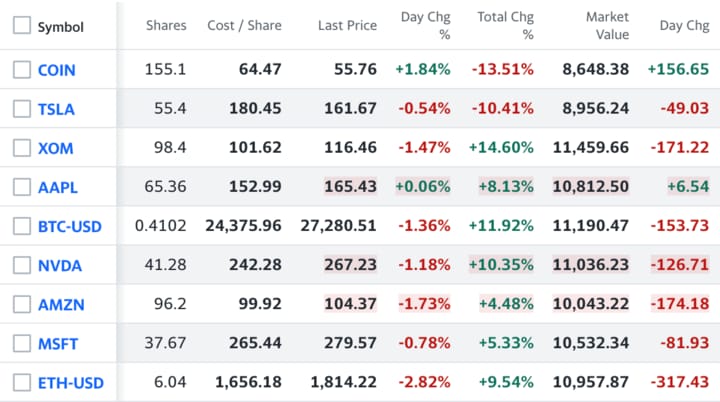The image size is (720, 402).
Task: Open the ETH-USD quote link
Action: tap(70, 382)
